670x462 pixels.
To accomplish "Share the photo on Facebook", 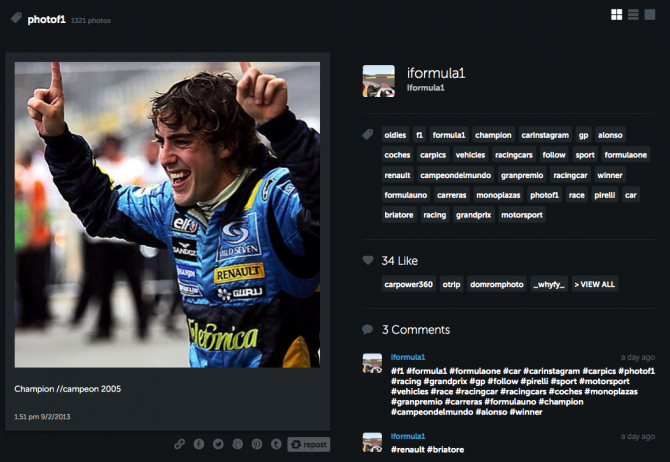I will click(x=199, y=444).
